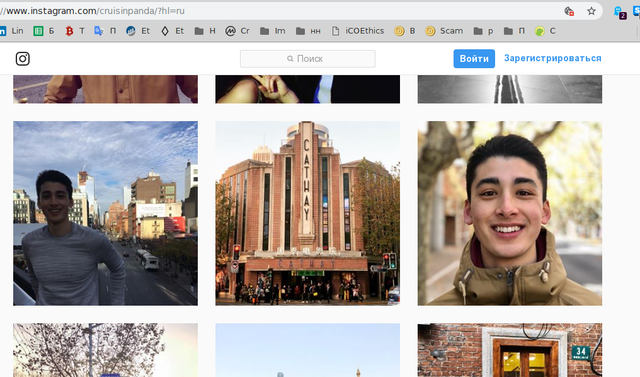Open the bookmark folder П at right
Screen dimensions: 640x377
pyautogui.click(x=514, y=31)
